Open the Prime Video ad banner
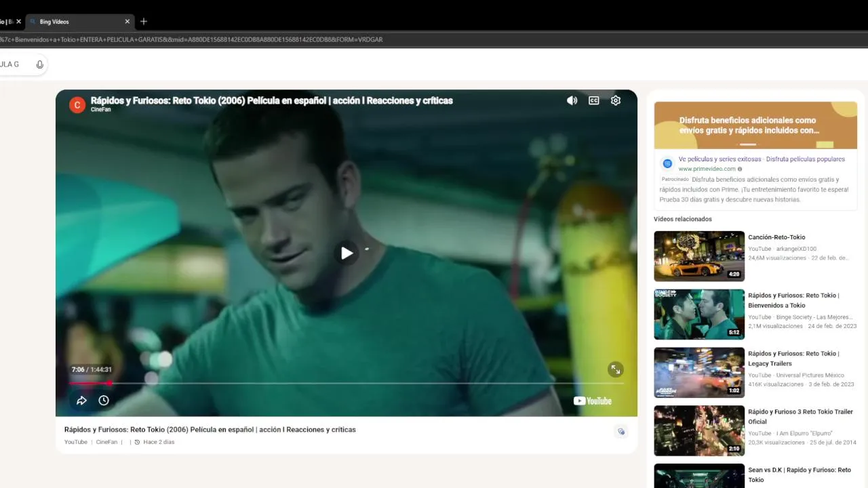The width and height of the screenshot is (868, 488). pos(755,125)
